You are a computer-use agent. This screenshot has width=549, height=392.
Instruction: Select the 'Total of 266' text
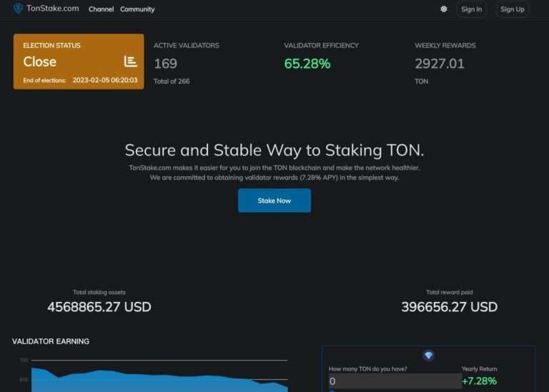click(x=172, y=81)
